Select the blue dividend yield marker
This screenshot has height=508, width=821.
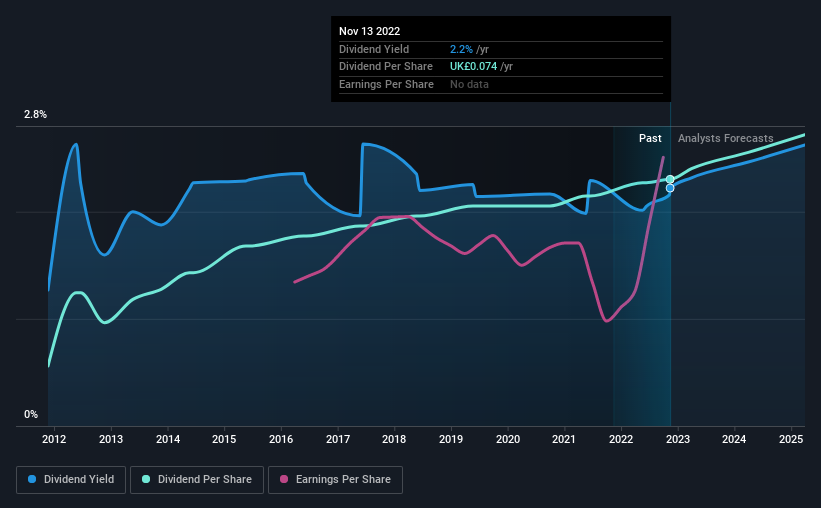tap(670, 188)
